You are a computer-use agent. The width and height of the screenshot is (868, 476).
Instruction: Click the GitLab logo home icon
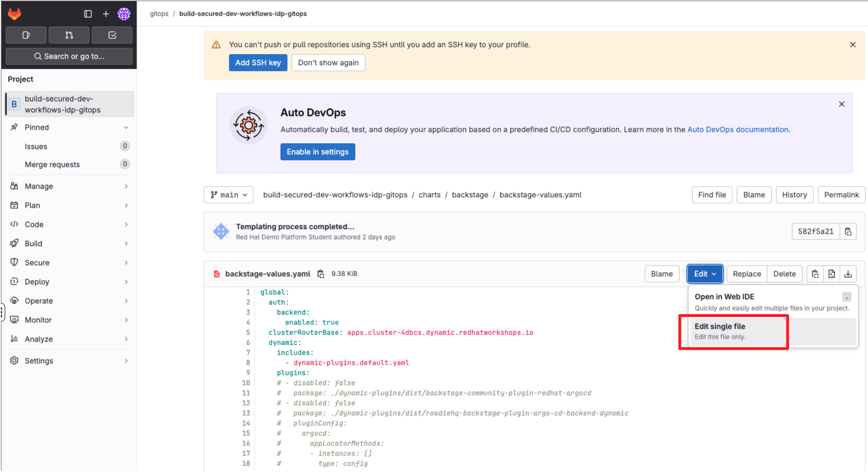pyautogui.click(x=14, y=14)
